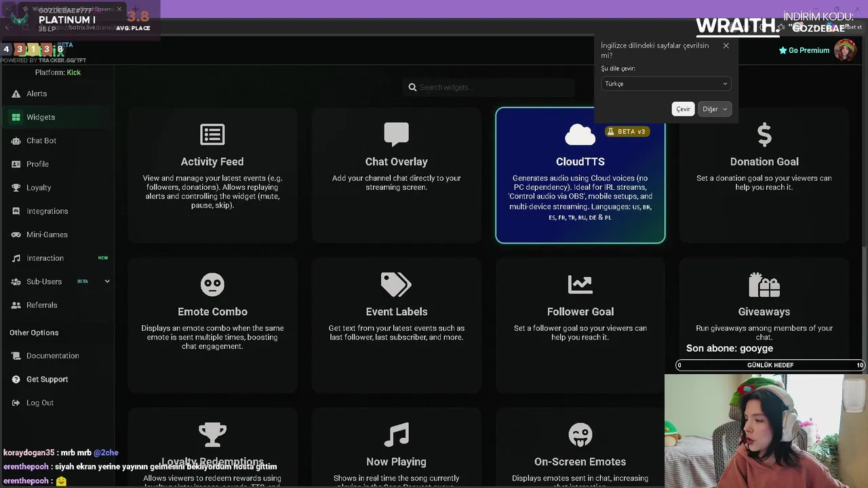
Task: Click the Event Labels title
Action: coord(397,312)
